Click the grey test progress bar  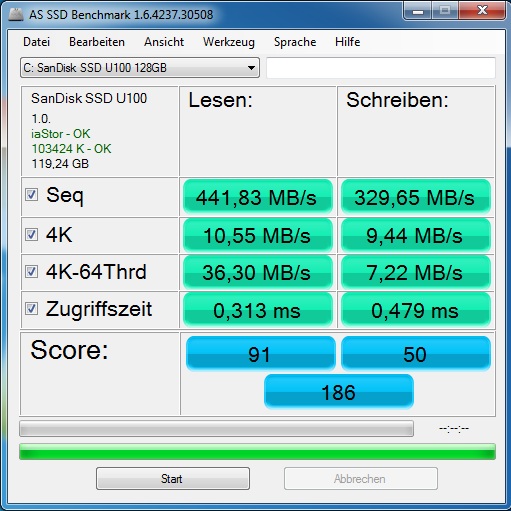click(x=216, y=428)
